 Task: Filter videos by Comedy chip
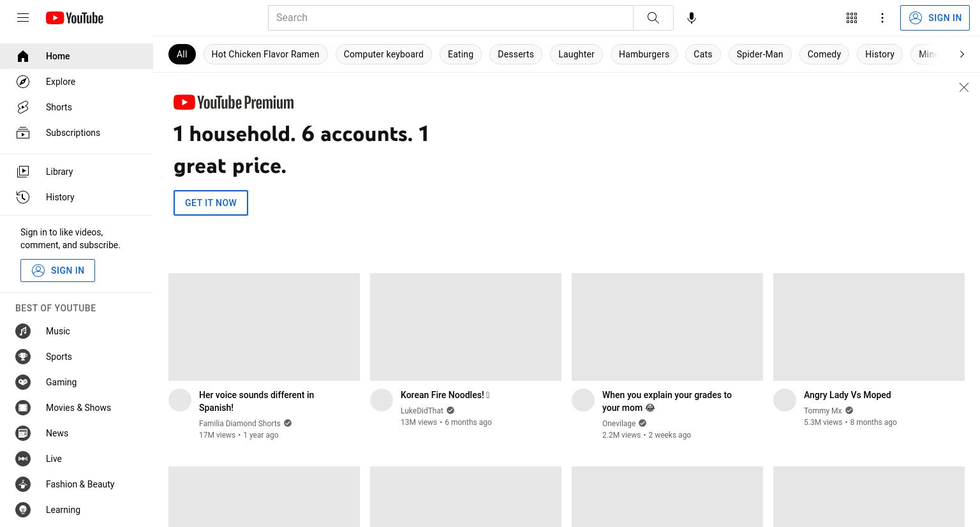[x=824, y=54]
